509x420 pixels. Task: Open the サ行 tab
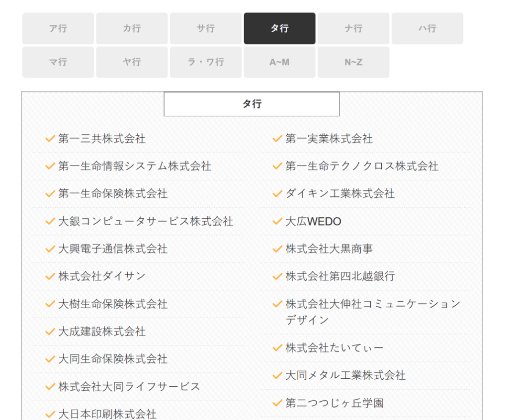point(205,28)
